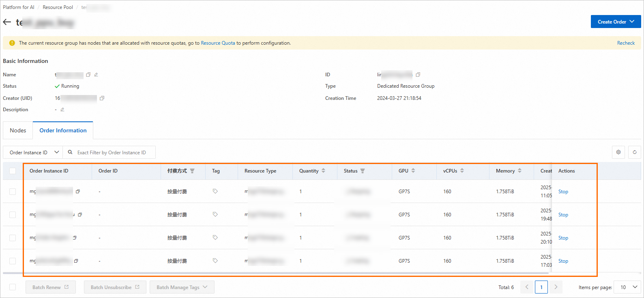Copy order instance ID in 17:03 row

pos(76,261)
